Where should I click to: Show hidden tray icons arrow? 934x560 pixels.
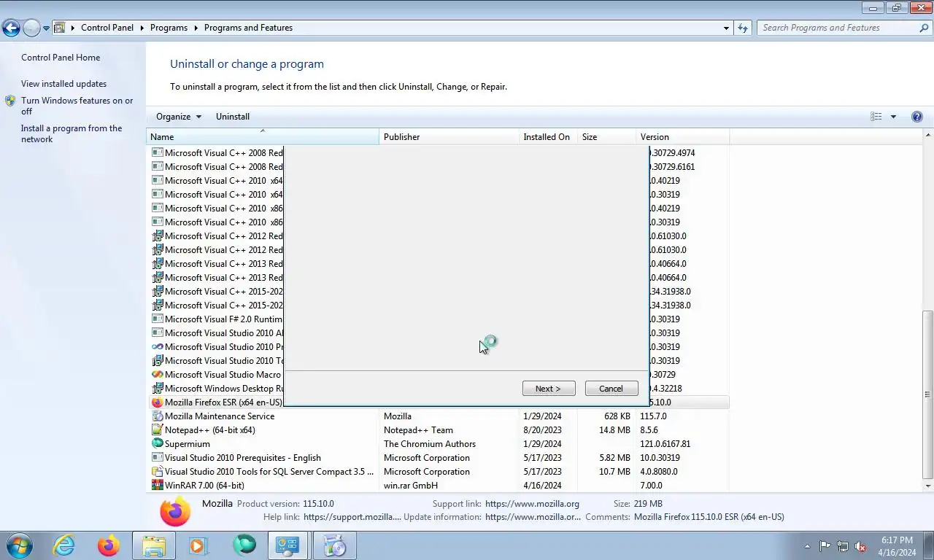click(x=807, y=546)
